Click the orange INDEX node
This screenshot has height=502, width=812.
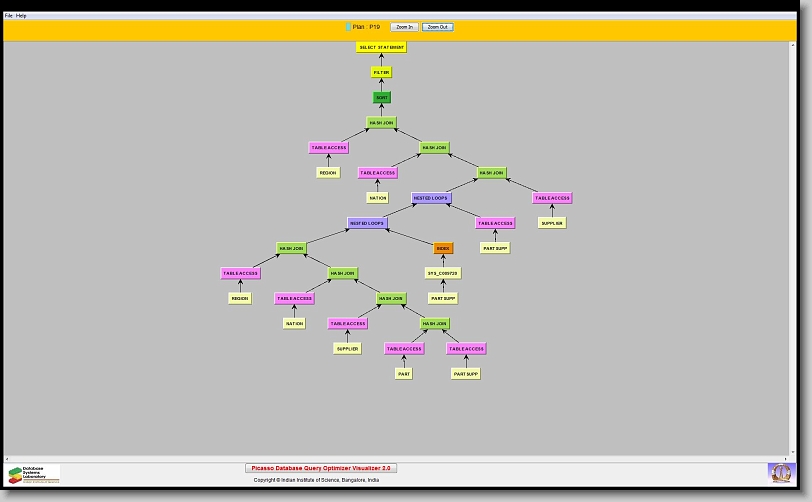click(x=443, y=248)
